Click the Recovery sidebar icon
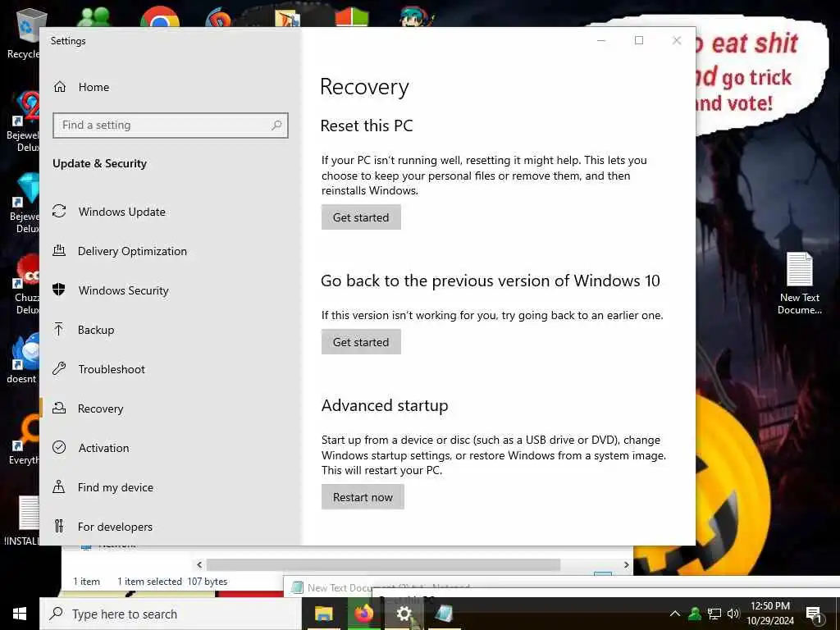 [x=59, y=409]
